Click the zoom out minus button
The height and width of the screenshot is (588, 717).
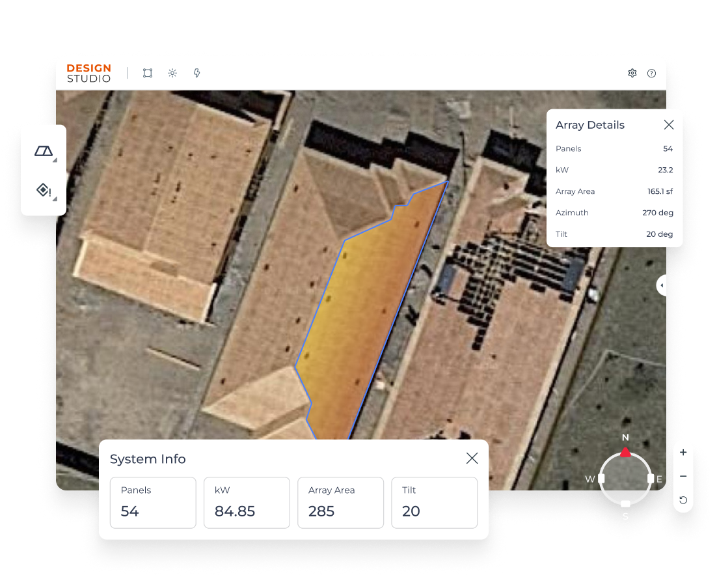pyautogui.click(x=683, y=476)
